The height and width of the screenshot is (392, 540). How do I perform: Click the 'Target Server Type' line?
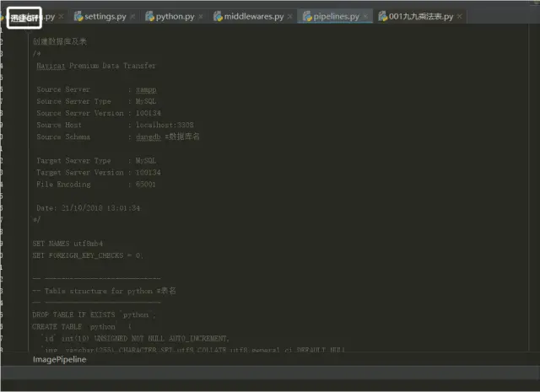point(96,161)
